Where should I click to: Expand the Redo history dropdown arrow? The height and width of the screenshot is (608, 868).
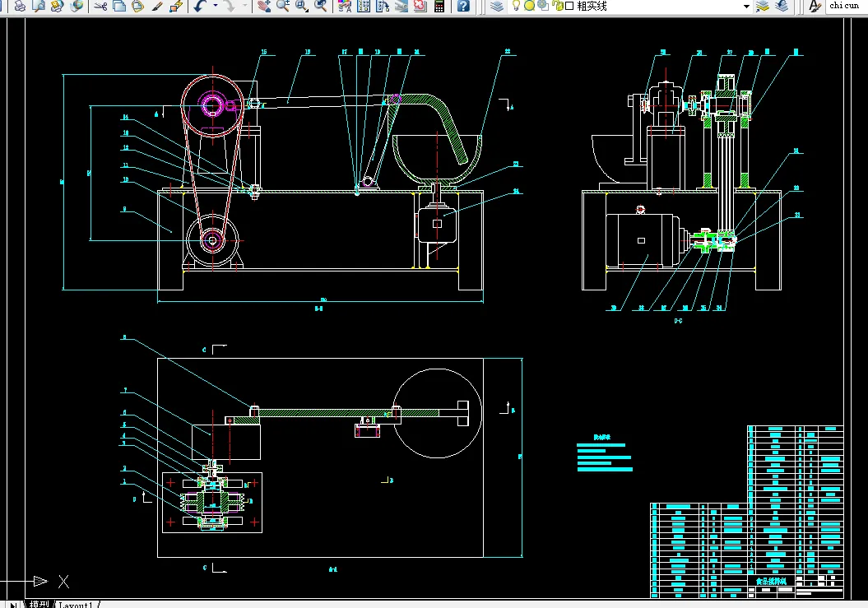click(244, 6)
